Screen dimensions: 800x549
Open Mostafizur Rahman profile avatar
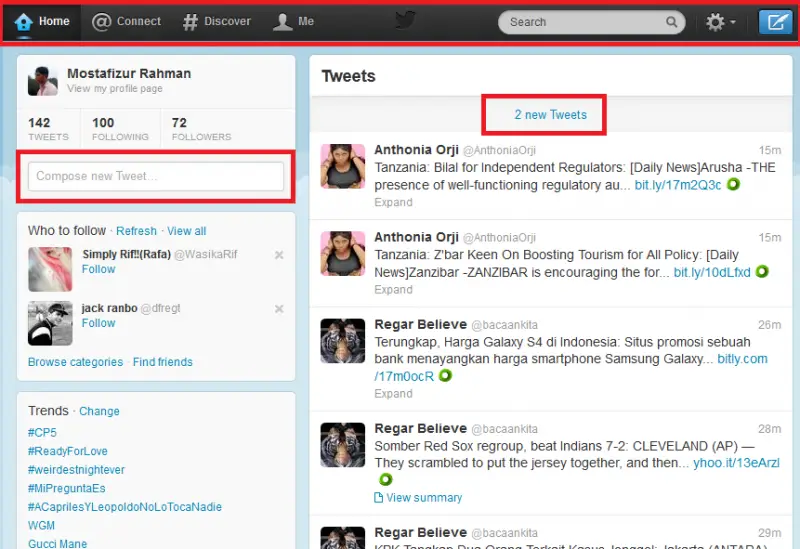(43, 81)
